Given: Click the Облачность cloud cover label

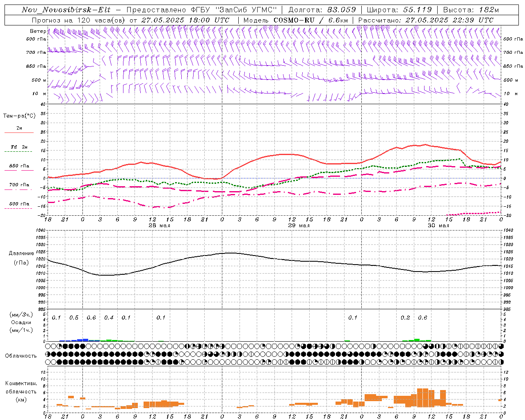Looking at the screenshot, I should click(x=21, y=356).
